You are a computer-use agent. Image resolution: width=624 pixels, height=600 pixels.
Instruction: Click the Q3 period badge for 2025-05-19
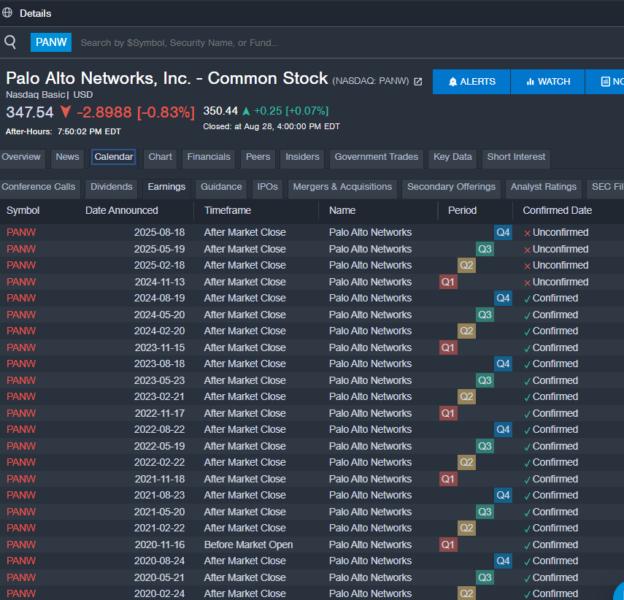(x=484, y=249)
